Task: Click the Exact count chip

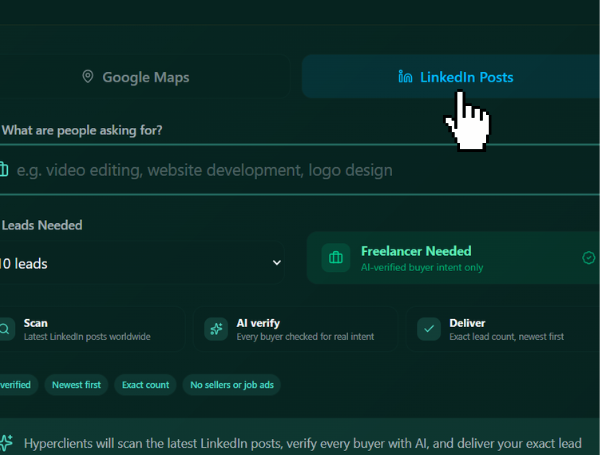Action: click(145, 385)
